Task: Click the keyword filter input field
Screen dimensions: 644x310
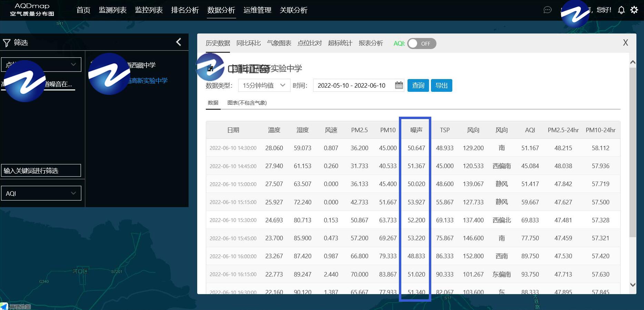Action: (x=41, y=171)
